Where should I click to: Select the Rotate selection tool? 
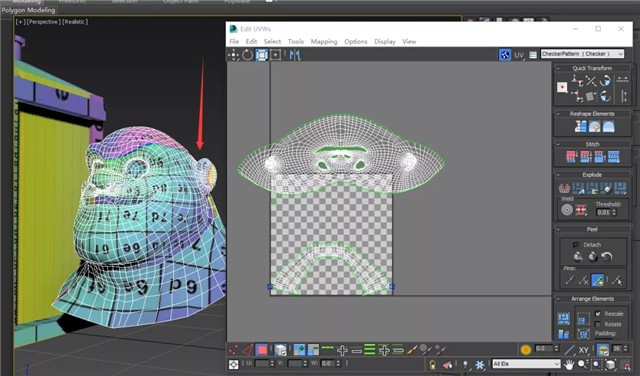pyautogui.click(x=247, y=55)
